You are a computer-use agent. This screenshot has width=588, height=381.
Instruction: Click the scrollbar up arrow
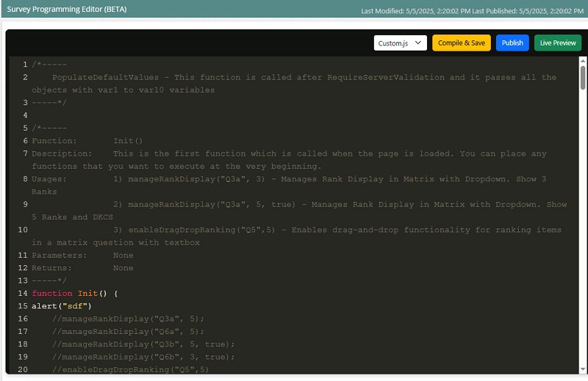coord(583,61)
